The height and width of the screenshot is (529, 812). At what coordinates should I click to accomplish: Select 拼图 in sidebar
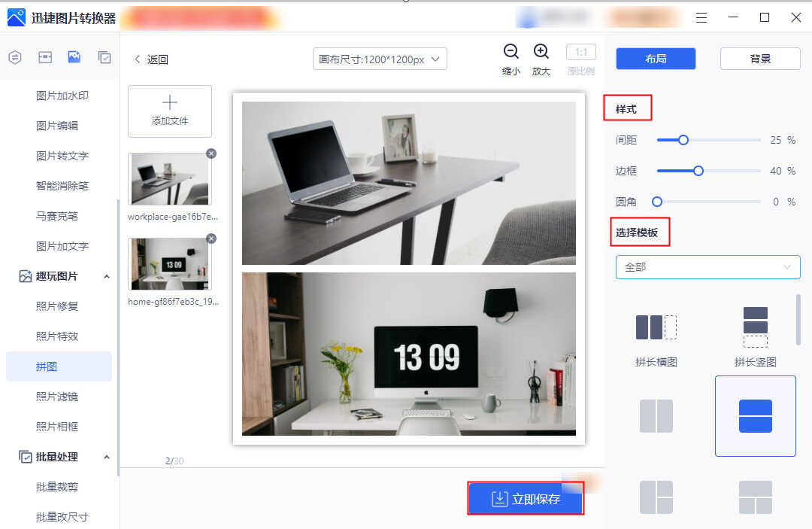coord(59,366)
